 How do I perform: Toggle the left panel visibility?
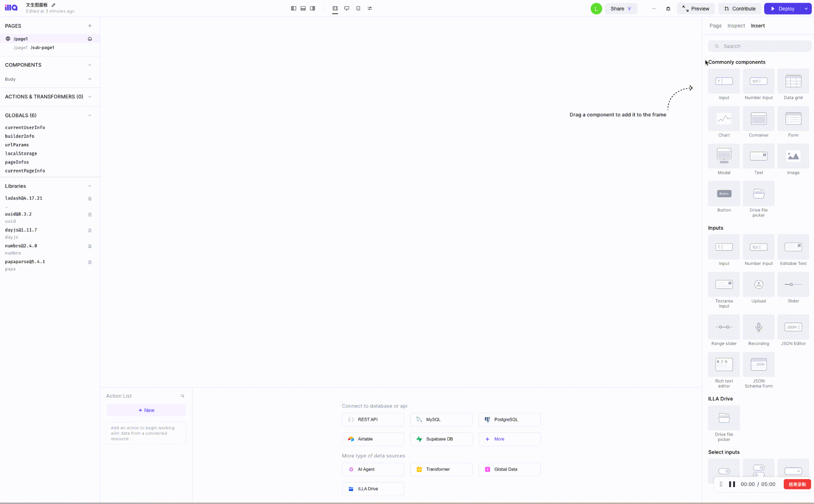tap(294, 8)
